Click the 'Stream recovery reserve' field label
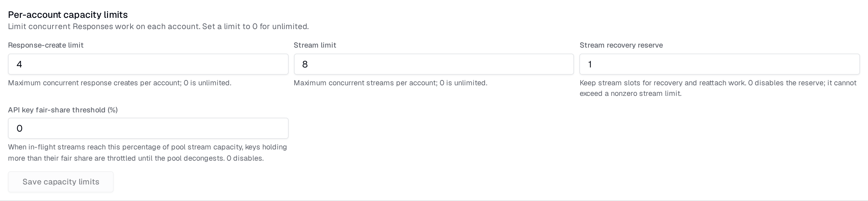This screenshot has width=868, height=201. pyautogui.click(x=621, y=45)
